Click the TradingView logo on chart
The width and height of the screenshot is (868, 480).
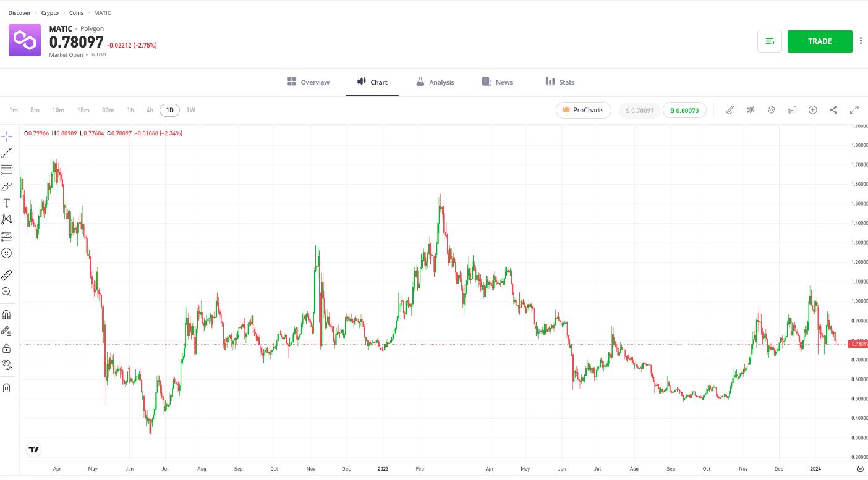(x=34, y=449)
